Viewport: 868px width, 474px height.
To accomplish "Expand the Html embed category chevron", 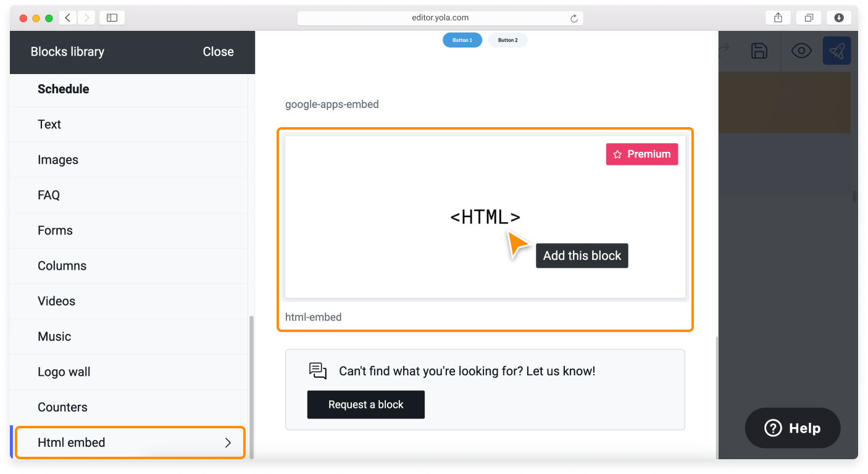I will tap(228, 442).
